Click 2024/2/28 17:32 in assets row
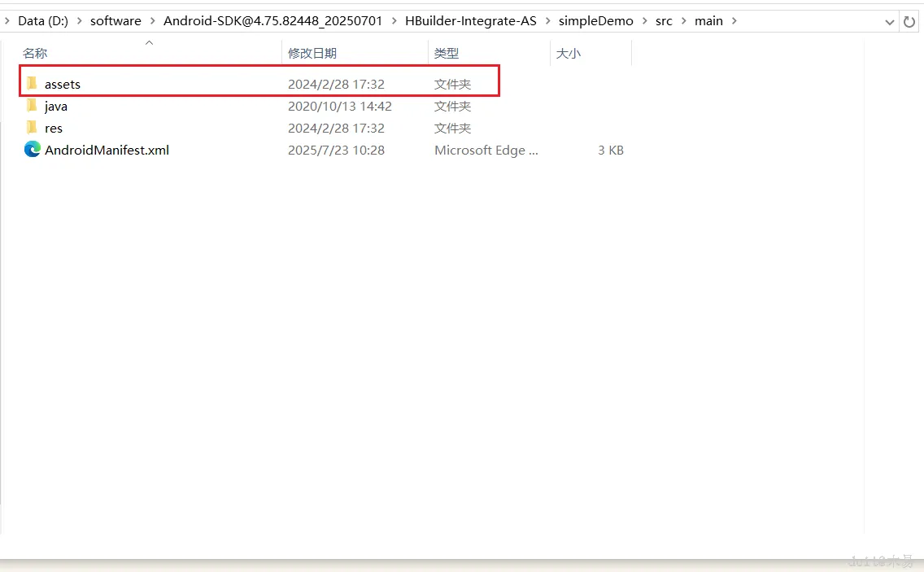The image size is (924, 572). tap(336, 85)
